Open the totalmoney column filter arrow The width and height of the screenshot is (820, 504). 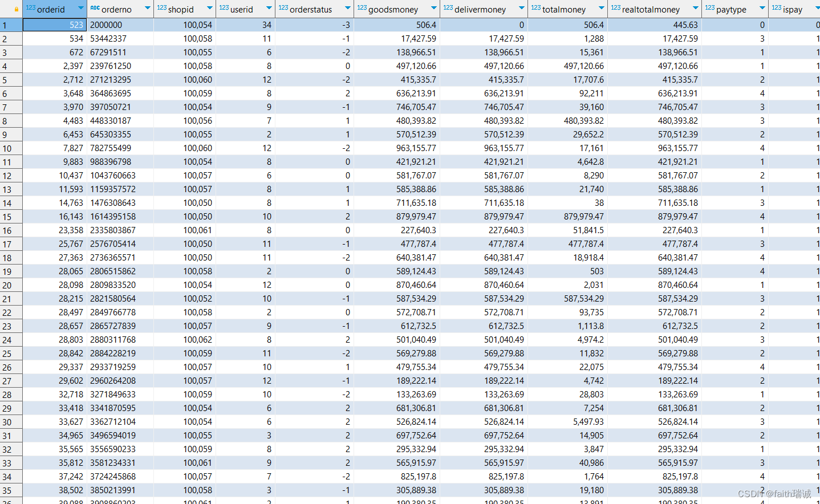coord(602,9)
